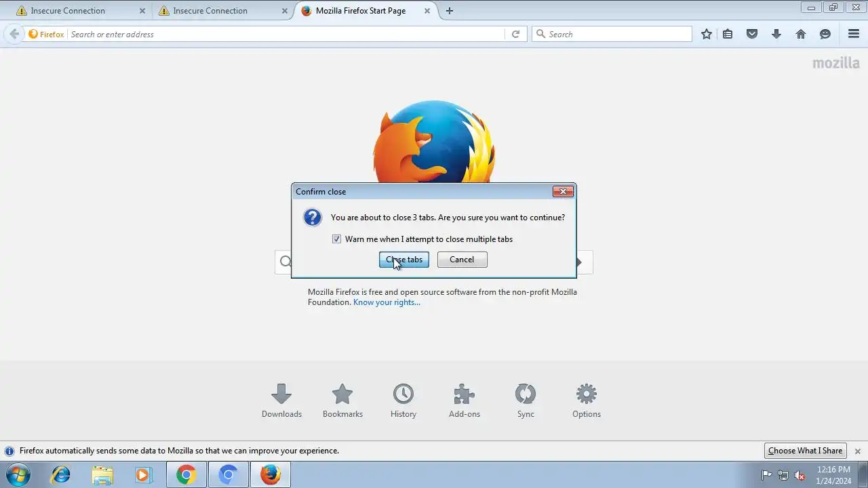Save to Pocket icon
The image size is (868, 488).
(752, 34)
